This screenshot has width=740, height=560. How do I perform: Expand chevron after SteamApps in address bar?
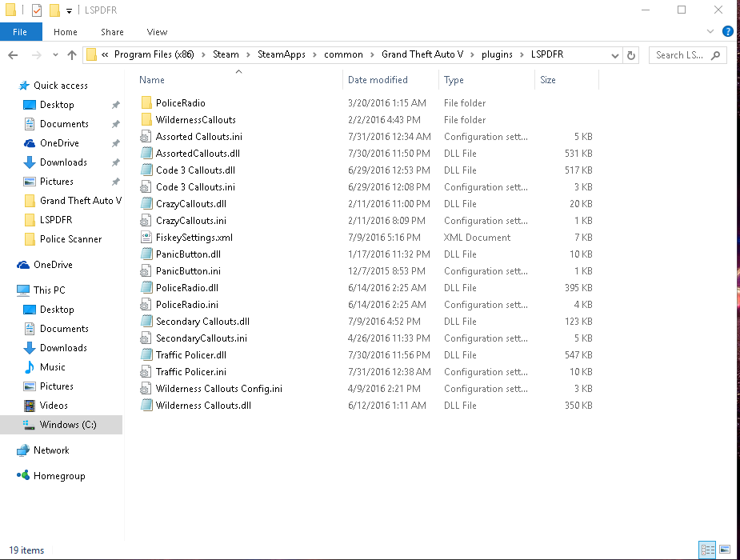pos(314,54)
